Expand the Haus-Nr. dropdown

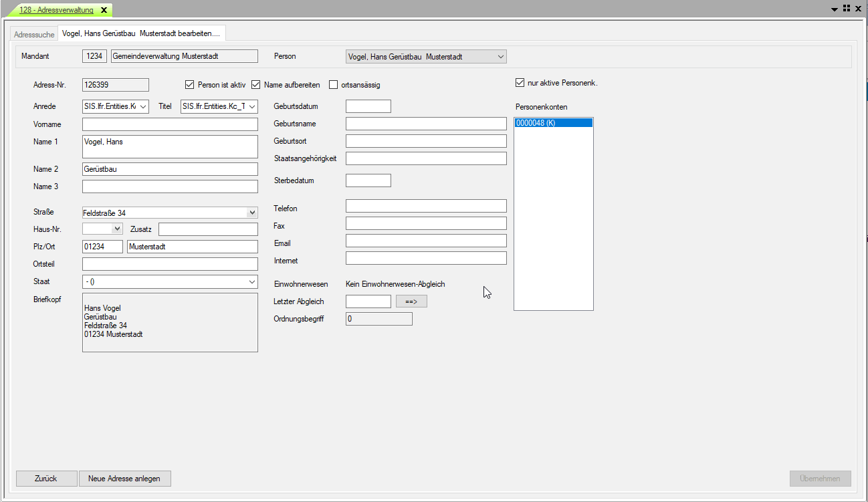[118, 229]
